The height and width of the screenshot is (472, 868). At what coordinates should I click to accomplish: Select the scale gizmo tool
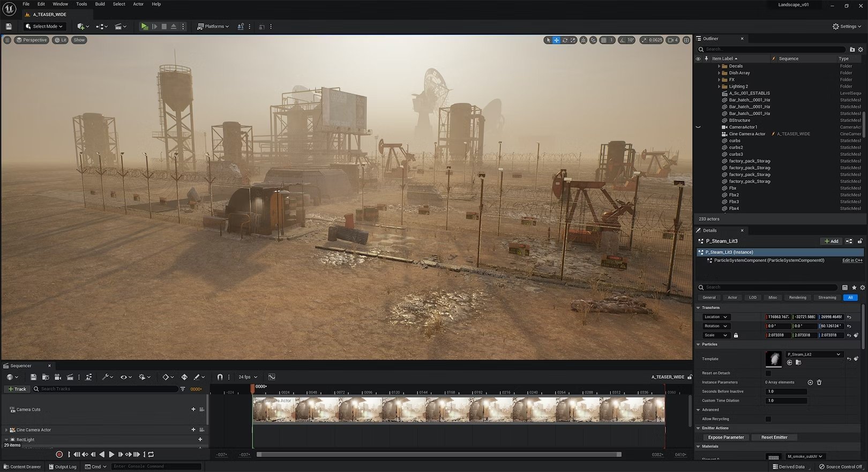tap(573, 40)
